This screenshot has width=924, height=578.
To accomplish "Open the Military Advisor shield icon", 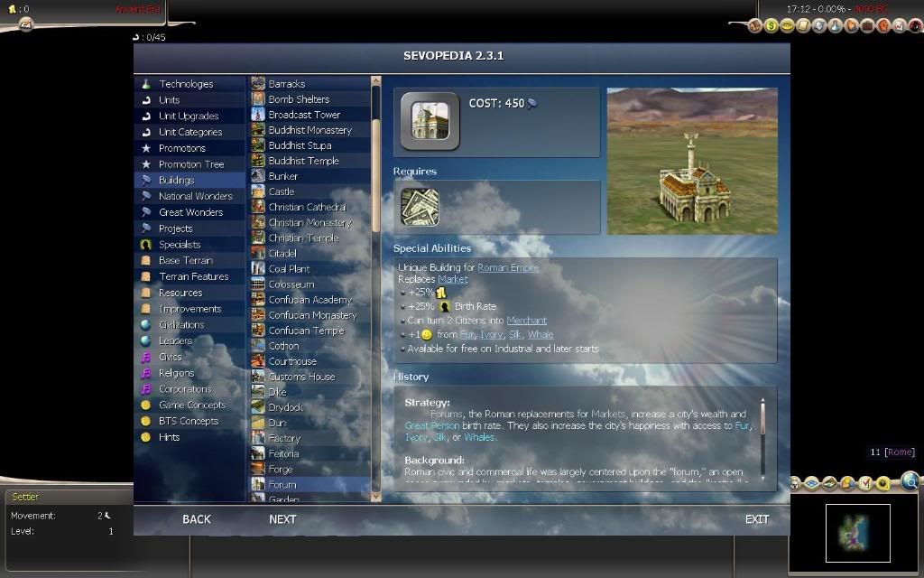I will click(x=819, y=25).
